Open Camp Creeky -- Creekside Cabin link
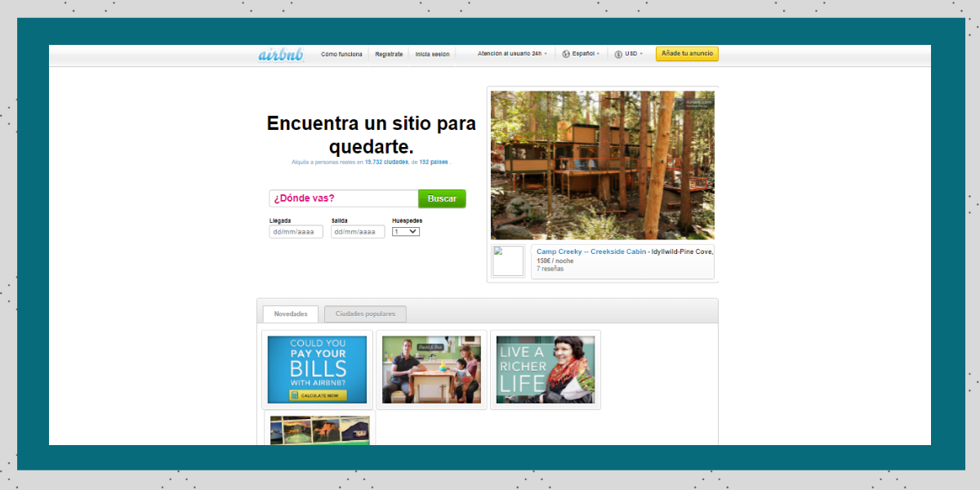This screenshot has width=980, height=490. click(x=591, y=252)
